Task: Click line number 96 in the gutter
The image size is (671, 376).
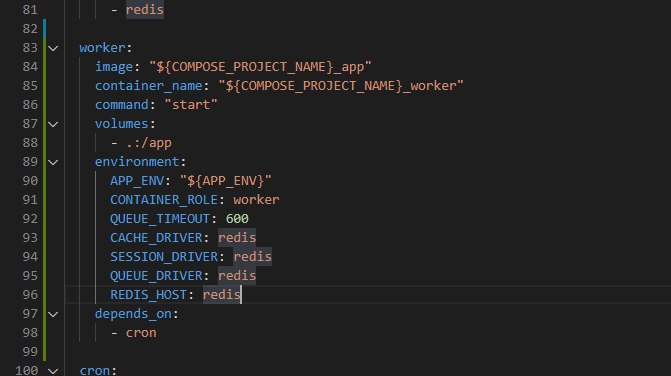Action: pyautogui.click(x=30, y=295)
